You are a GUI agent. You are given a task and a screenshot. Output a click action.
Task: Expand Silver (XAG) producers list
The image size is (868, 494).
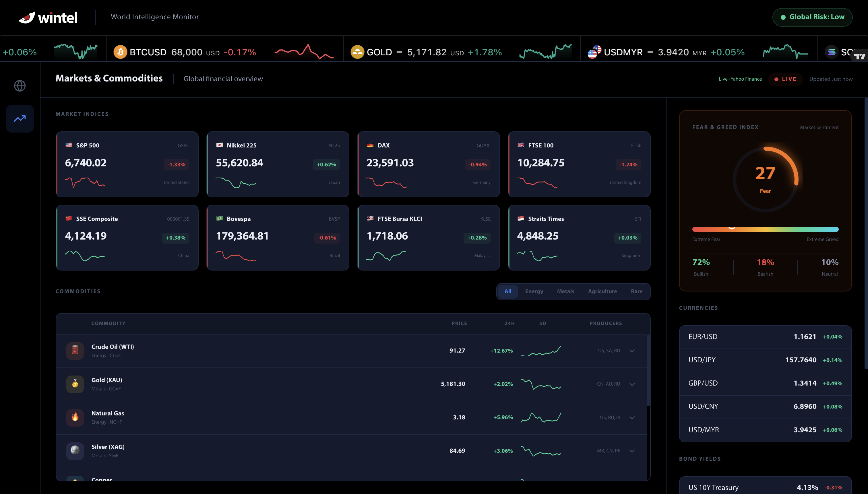click(632, 451)
